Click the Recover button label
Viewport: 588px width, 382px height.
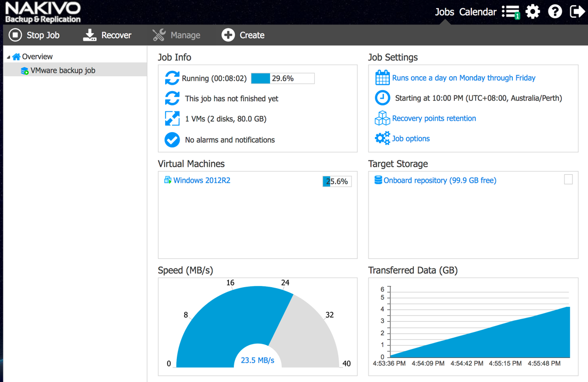point(116,35)
